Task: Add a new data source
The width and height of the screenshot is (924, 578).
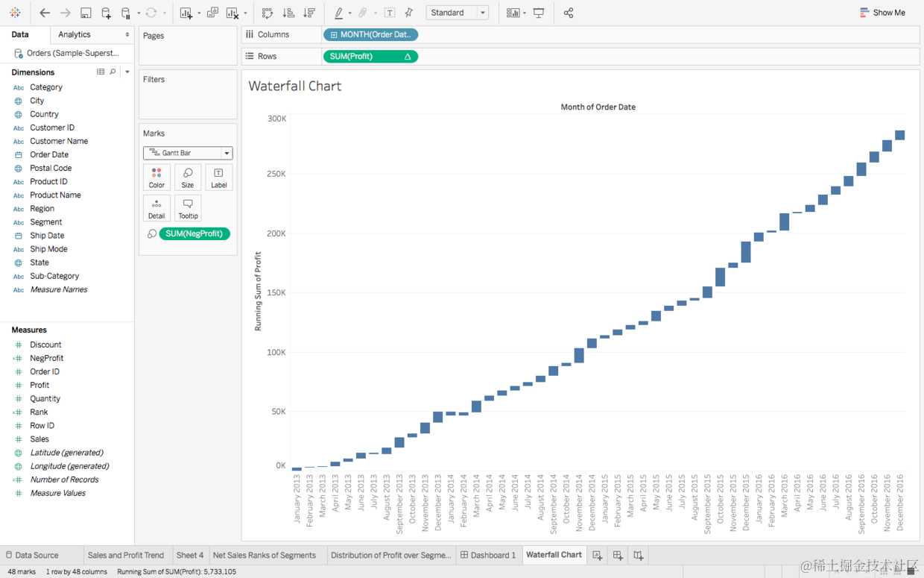Action: click(x=106, y=13)
